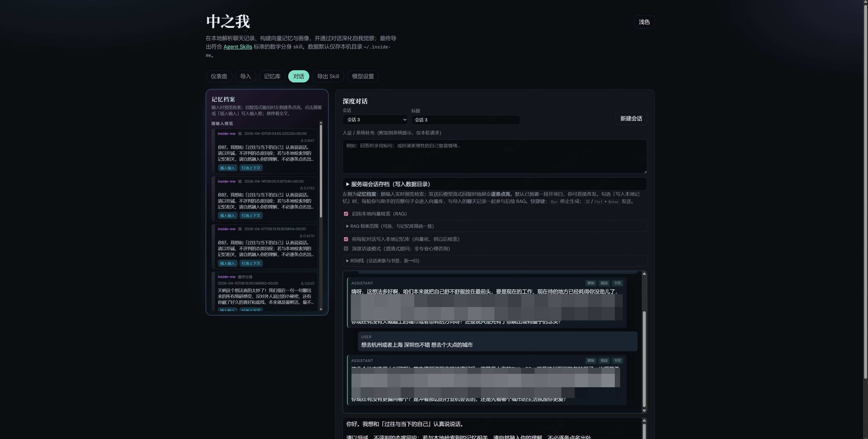868x439 pixels.
Task: Click 钉选上下文 on the second memory card
Action: click(x=251, y=215)
